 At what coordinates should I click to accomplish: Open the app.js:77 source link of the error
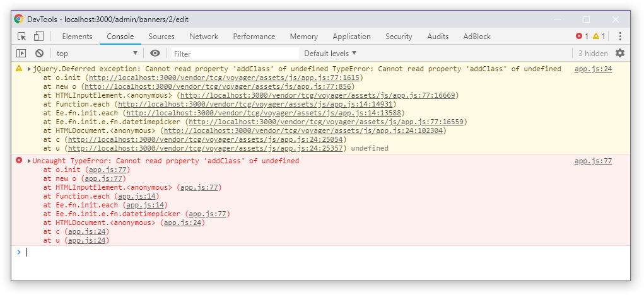(593, 161)
